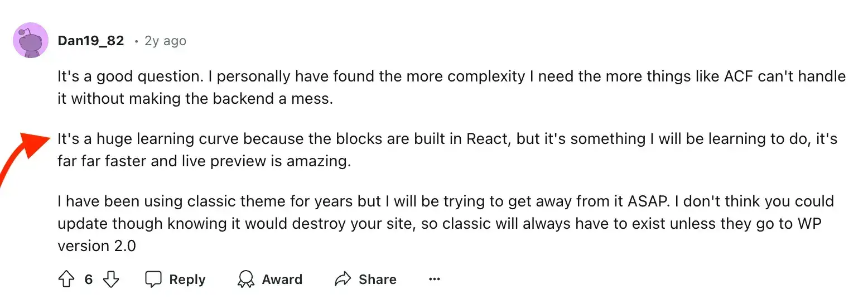This screenshot has height=308, width=868.
Task: Click the Award text label
Action: (282, 280)
